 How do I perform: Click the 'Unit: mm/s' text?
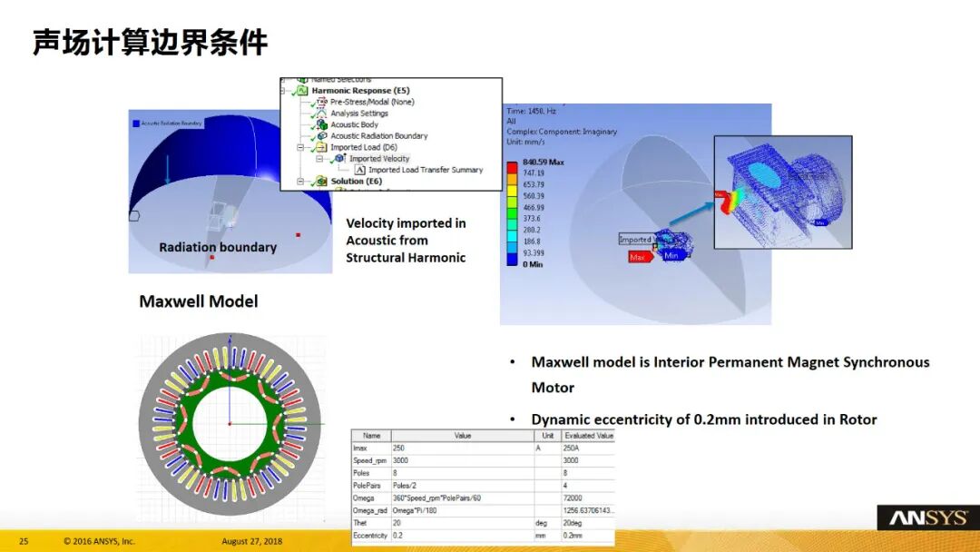coord(525,142)
